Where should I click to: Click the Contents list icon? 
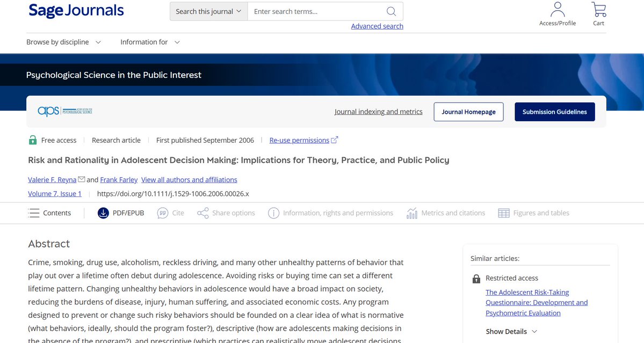click(34, 213)
